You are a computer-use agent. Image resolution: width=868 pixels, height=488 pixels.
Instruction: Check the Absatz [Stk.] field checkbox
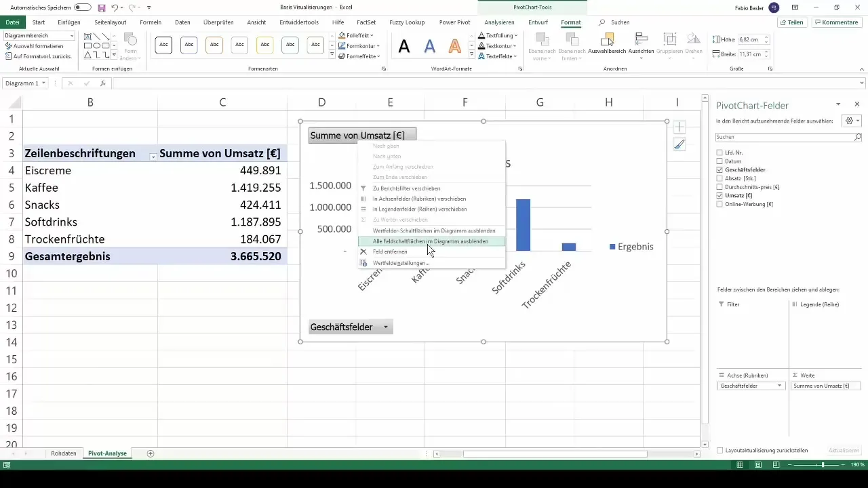coord(720,178)
